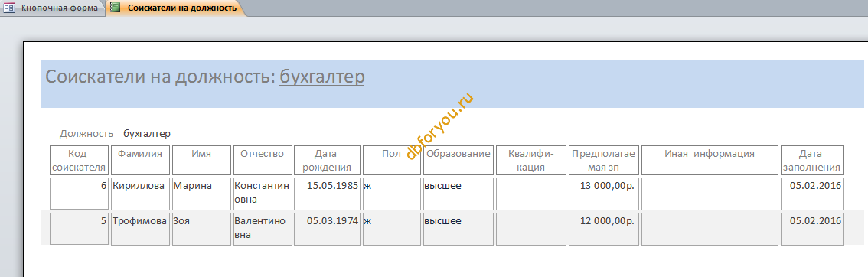The image size is (868, 277).
Task: Click Иная информация cell in Трофимова row
Action: tap(710, 229)
